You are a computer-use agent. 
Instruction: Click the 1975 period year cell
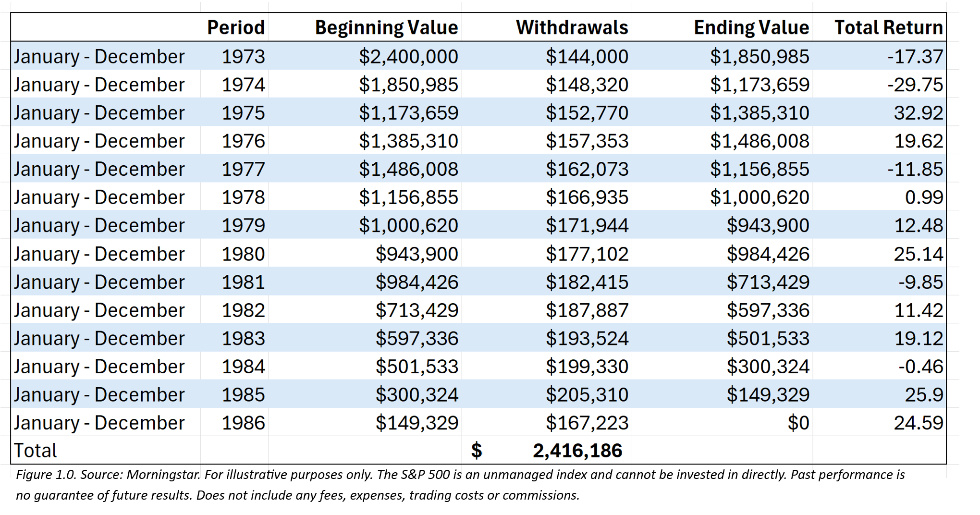pyautogui.click(x=243, y=113)
